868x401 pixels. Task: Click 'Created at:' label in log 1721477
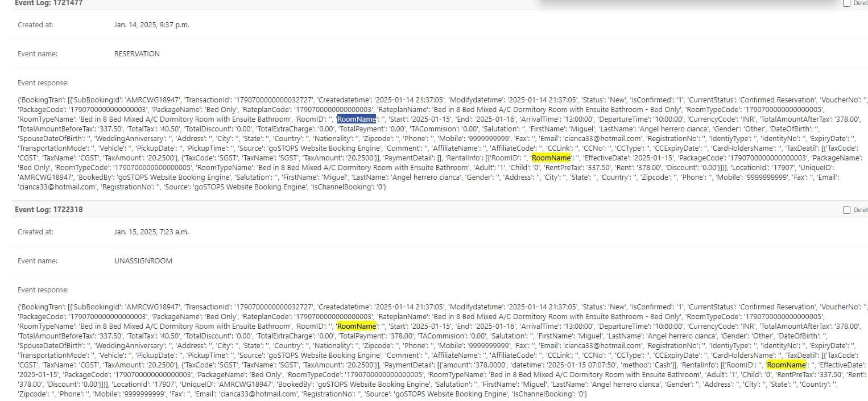(35, 25)
